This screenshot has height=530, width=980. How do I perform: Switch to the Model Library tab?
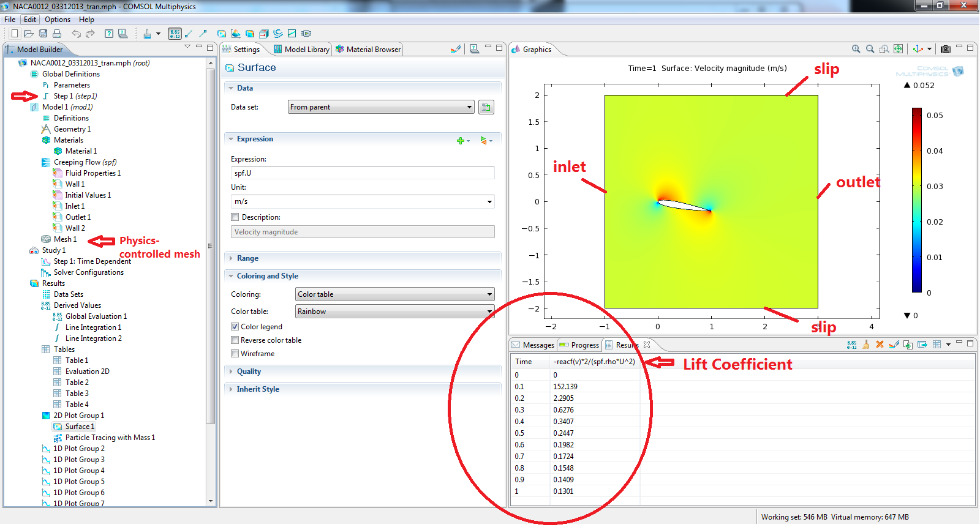tap(301, 50)
